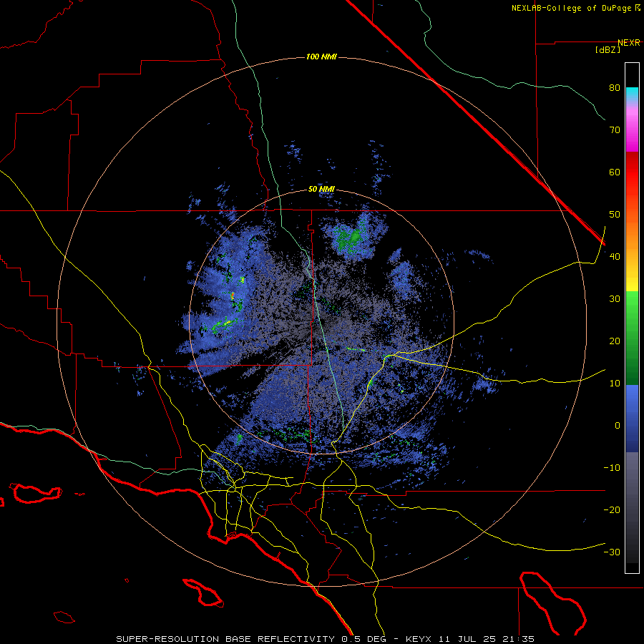The image size is (644, 644).
Task: Click the blue segment of the reflectivity color bar
Action: (x=632, y=419)
